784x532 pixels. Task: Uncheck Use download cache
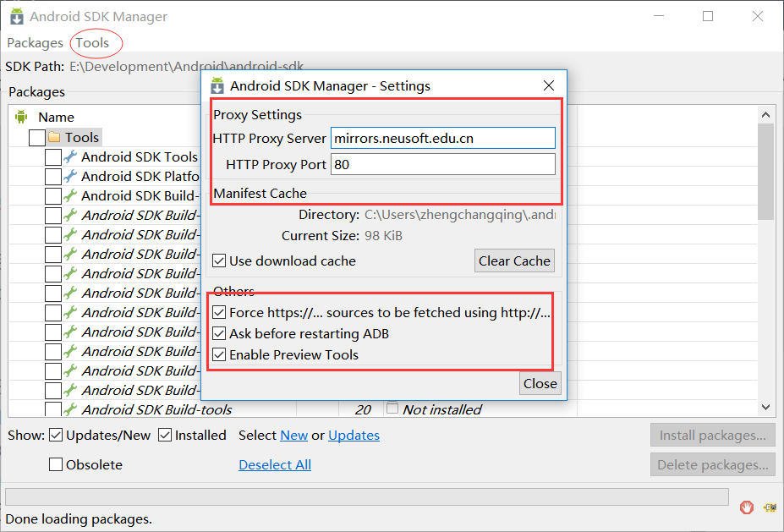(219, 261)
